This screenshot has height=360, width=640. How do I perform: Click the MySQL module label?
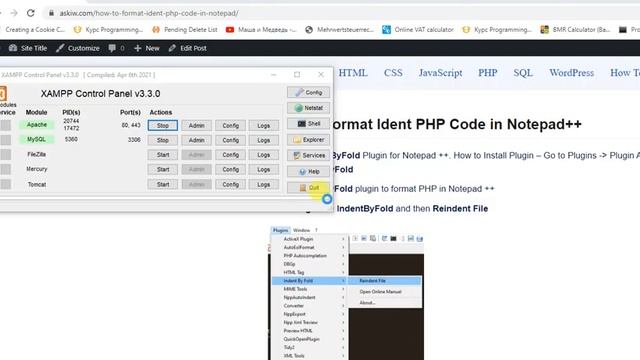click(x=36, y=139)
